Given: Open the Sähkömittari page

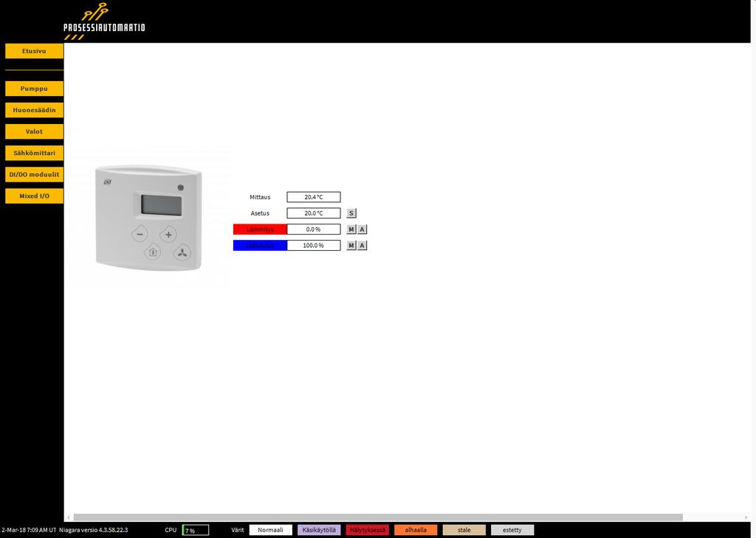Looking at the screenshot, I should (x=34, y=153).
